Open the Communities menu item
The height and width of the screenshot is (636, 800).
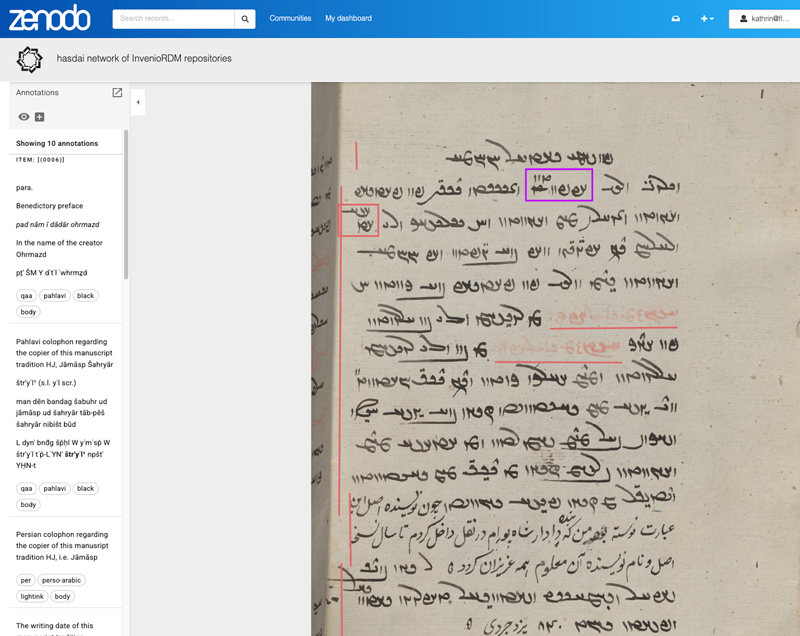290,18
